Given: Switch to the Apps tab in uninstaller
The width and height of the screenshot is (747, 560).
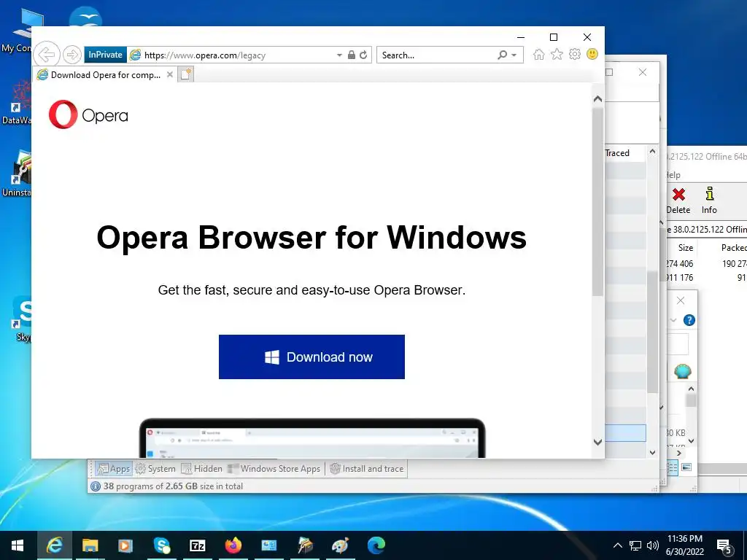Looking at the screenshot, I should (x=113, y=469).
